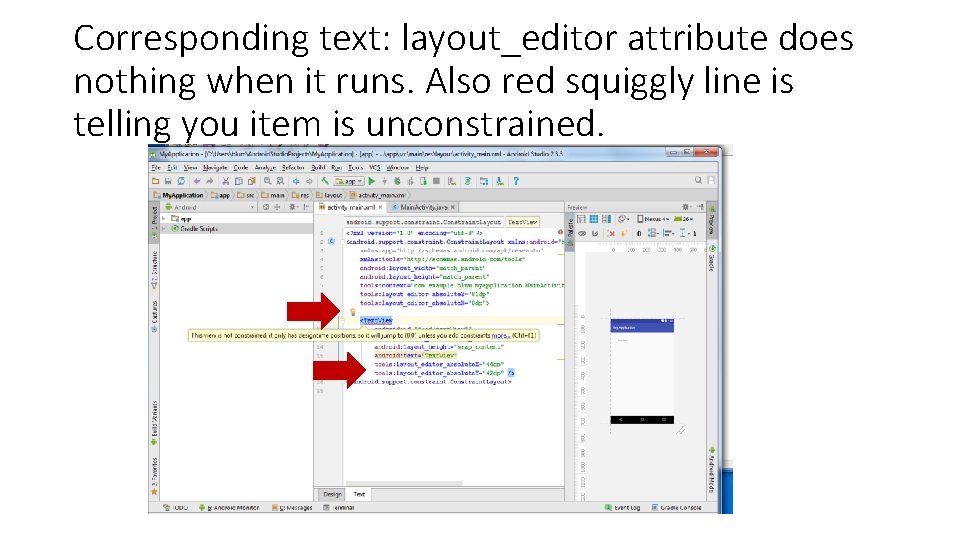The width and height of the screenshot is (960, 540).
Task: Close the activity_main.xml tab
Action: click(380, 208)
